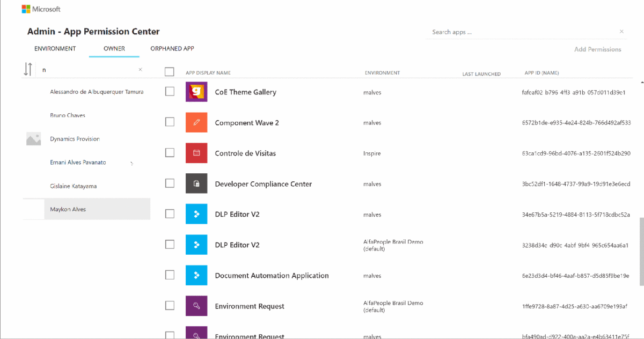Click the purple Environment Request key icon
The image size is (644, 339).
pyautogui.click(x=196, y=305)
